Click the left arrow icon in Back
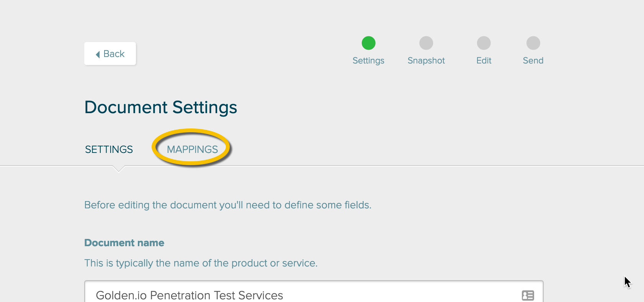This screenshot has height=302, width=644. point(98,54)
